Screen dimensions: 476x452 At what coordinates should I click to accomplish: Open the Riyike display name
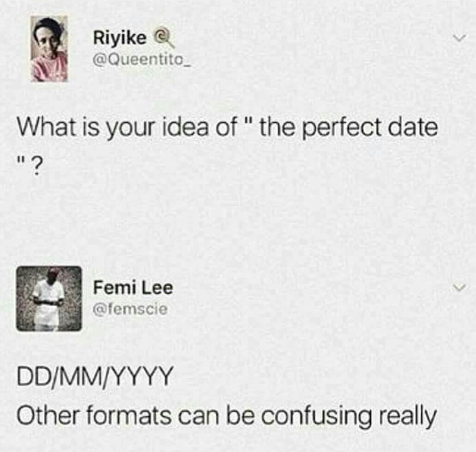tap(120, 39)
